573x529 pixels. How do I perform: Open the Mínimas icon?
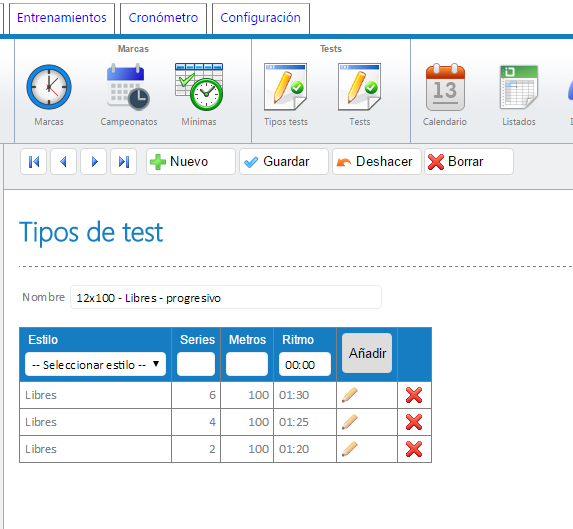(199, 87)
